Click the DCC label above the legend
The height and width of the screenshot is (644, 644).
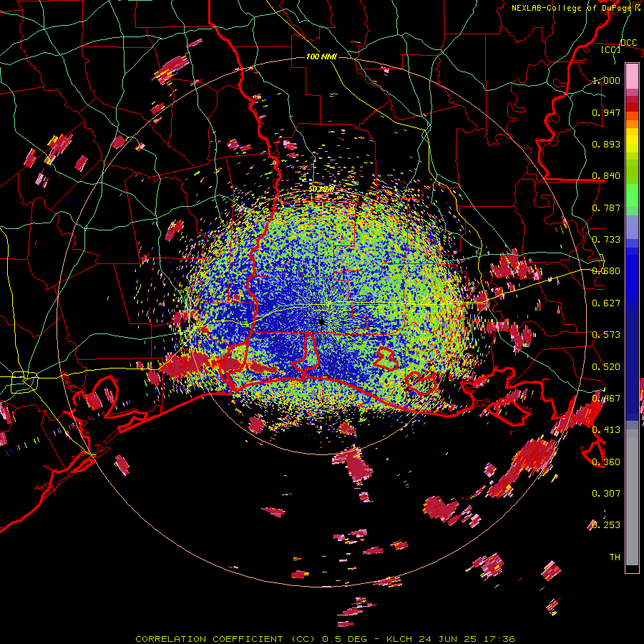tap(629, 43)
